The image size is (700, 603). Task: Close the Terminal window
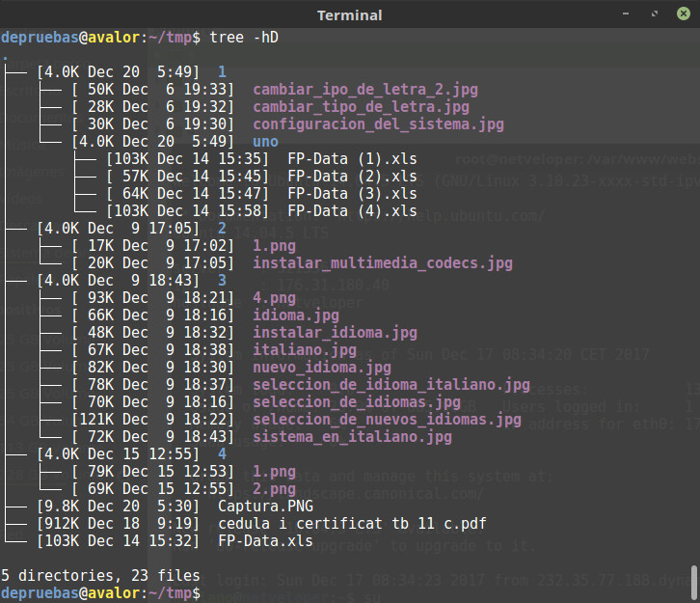683,14
